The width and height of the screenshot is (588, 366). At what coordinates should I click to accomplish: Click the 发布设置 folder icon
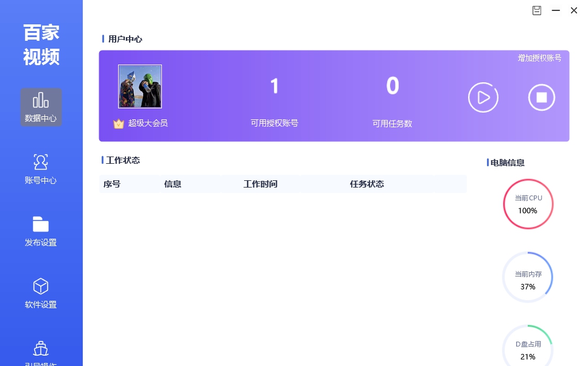pyautogui.click(x=41, y=224)
